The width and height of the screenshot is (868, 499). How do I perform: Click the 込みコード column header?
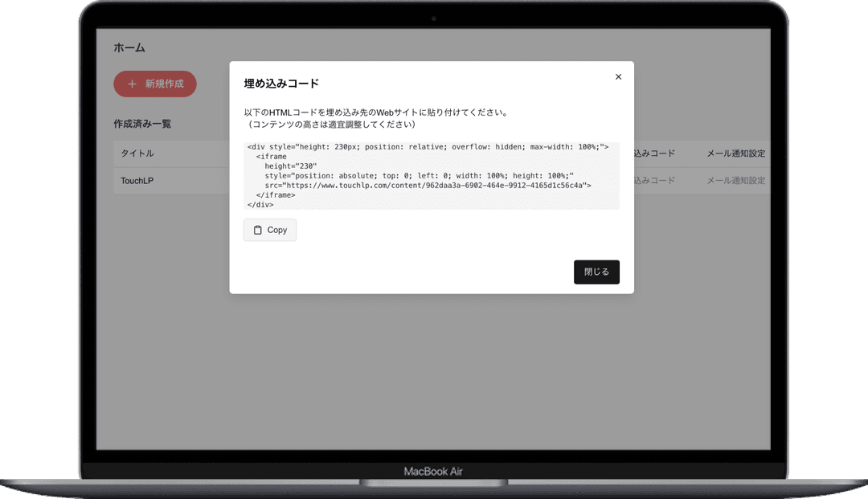click(654, 153)
